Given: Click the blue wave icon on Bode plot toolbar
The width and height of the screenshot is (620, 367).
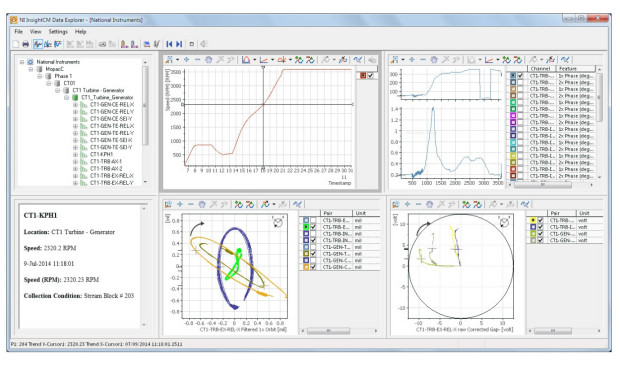Looking at the screenshot, I should 565,60.
